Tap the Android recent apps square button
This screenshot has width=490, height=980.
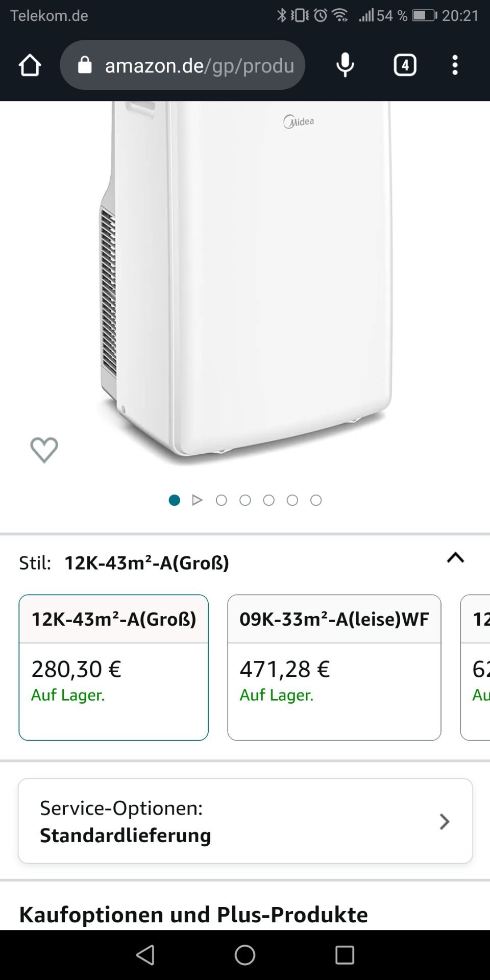coord(345,955)
